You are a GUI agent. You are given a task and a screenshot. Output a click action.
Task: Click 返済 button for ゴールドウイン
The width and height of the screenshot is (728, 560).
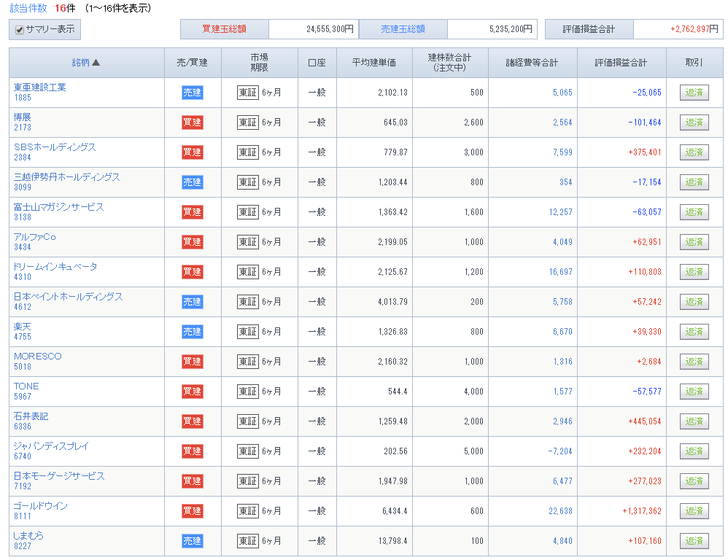694,511
